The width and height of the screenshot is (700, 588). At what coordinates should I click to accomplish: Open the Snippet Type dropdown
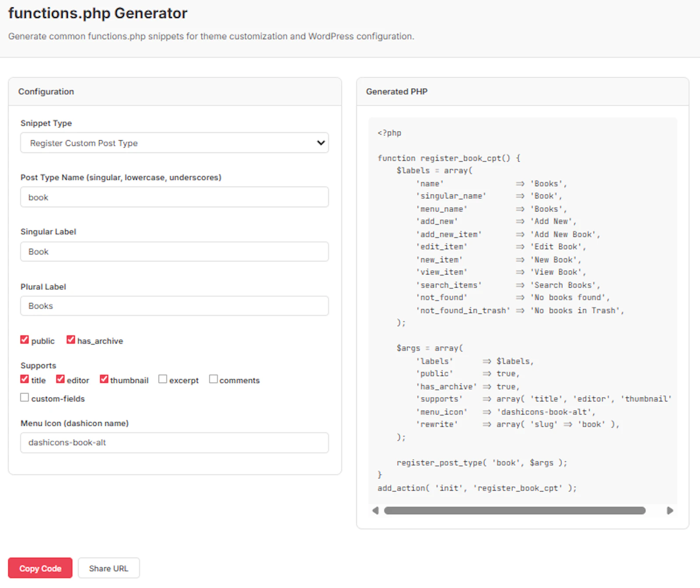click(174, 143)
